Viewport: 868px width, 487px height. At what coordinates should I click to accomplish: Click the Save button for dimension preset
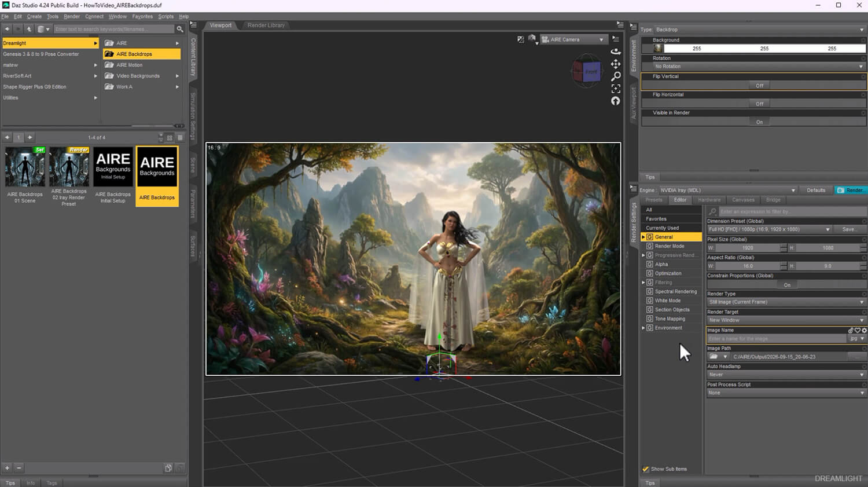coord(849,229)
